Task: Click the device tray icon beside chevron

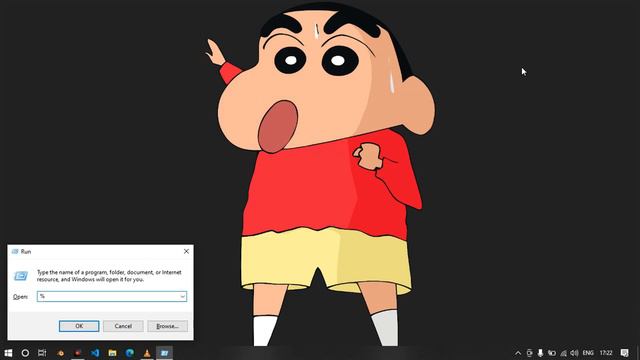Action: pos(529,353)
